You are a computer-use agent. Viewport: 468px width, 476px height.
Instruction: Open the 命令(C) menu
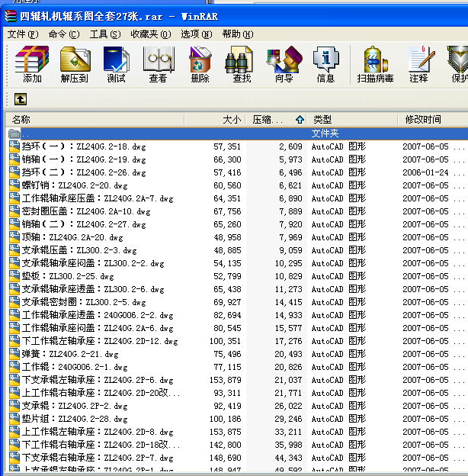(64, 34)
